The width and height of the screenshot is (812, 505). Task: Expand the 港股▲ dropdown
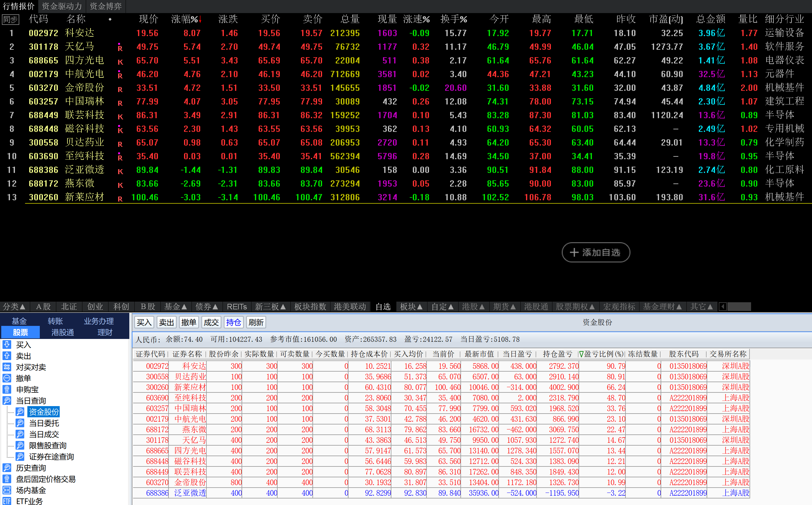pos(473,306)
